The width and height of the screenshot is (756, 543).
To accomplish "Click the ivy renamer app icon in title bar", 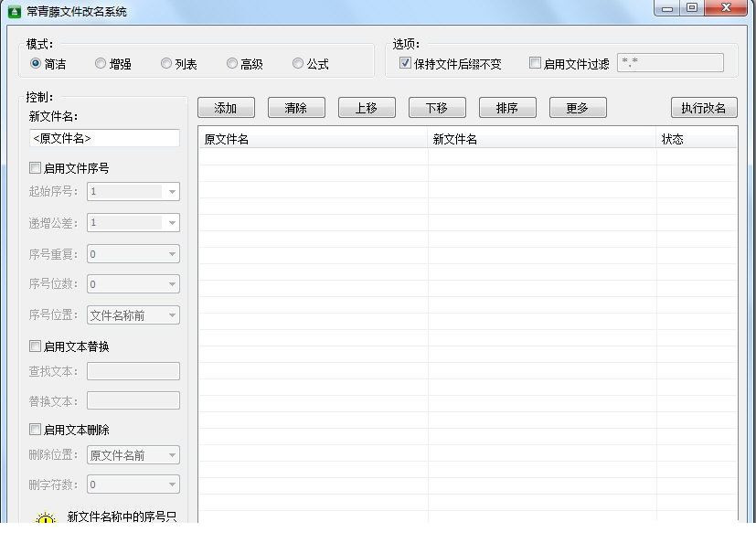I will (13, 10).
